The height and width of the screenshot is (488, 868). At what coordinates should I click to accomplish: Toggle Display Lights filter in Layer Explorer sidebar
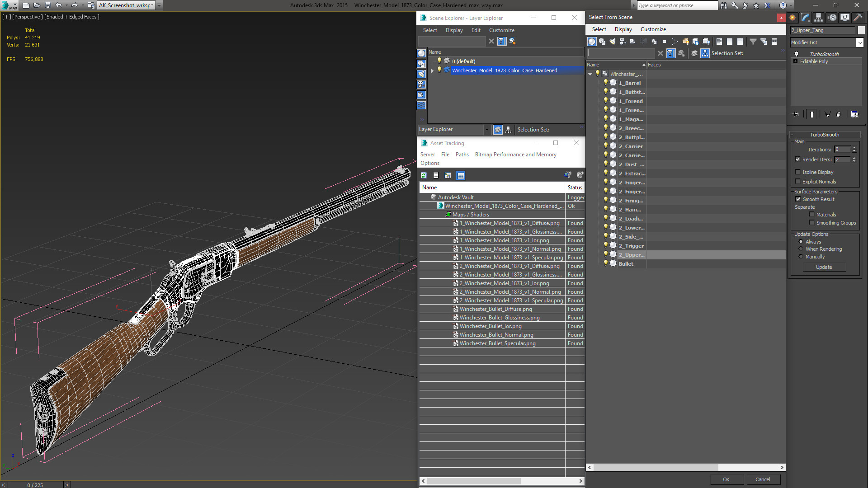(421, 74)
